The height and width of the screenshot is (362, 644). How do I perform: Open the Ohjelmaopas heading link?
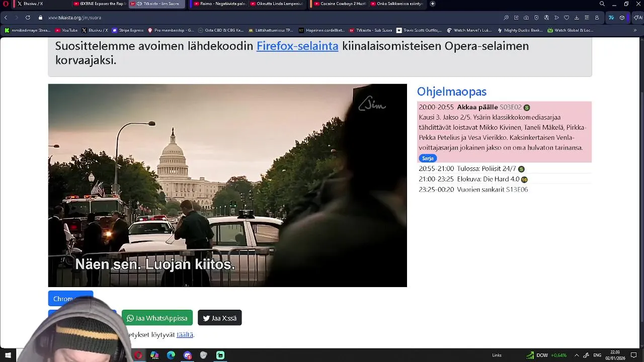click(452, 92)
